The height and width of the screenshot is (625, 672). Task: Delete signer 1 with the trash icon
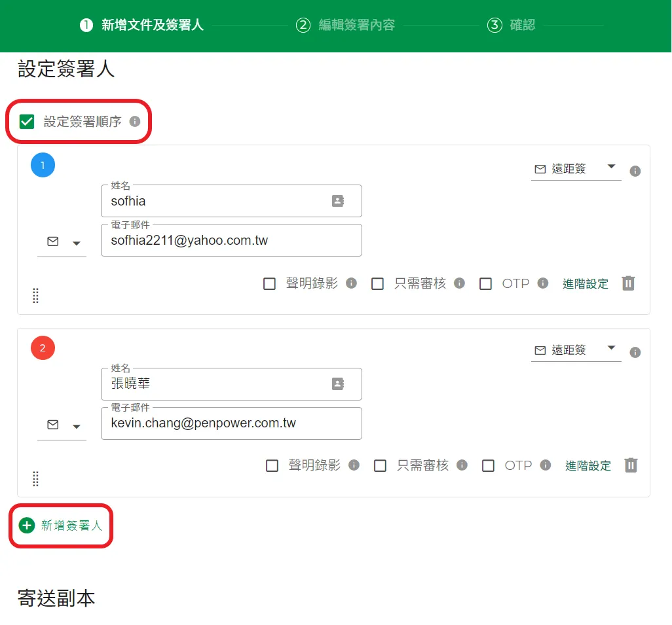[628, 283]
